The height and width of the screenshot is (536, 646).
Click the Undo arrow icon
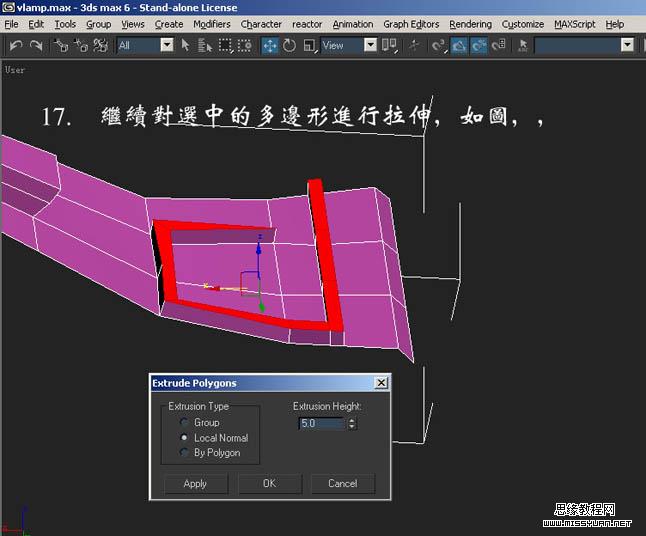tap(16, 45)
